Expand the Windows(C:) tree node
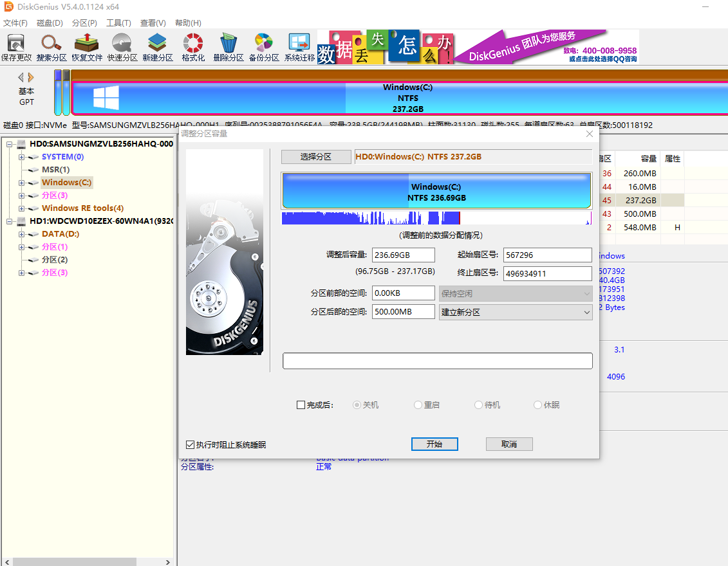The width and height of the screenshot is (728, 566). (x=21, y=183)
